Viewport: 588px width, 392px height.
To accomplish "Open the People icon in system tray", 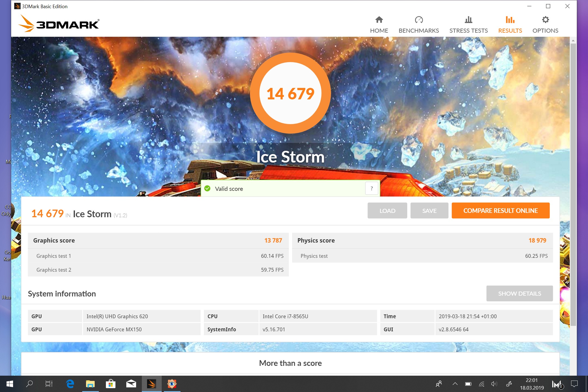I will 439,384.
